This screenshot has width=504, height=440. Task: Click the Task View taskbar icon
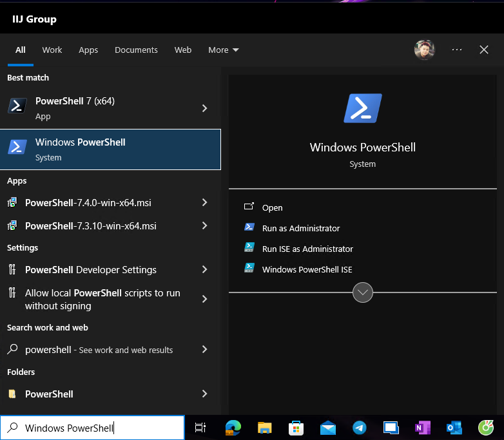pyautogui.click(x=200, y=428)
